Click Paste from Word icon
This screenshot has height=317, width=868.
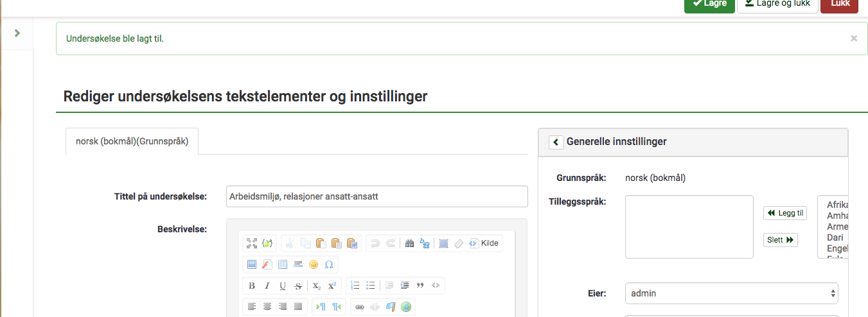[352, 243]
